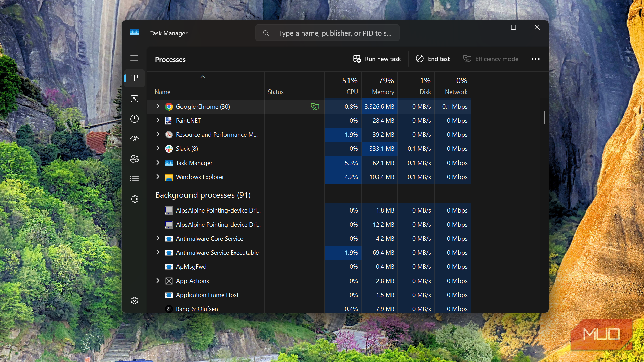The width and height of the screenshot is (644, 362).
Task: Click Windows Explorer's 103.4 MB memory cell
Action: pyautogui.click(x=379, y=177)
